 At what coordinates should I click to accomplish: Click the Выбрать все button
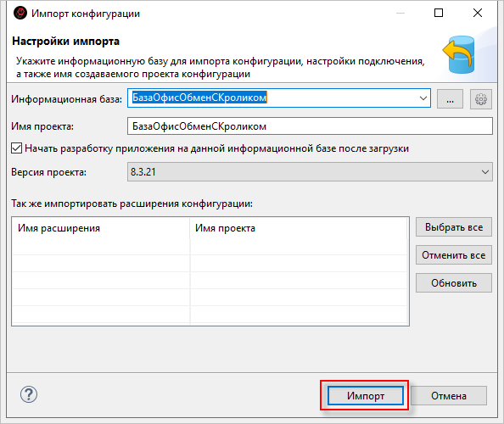coord(454,227)
